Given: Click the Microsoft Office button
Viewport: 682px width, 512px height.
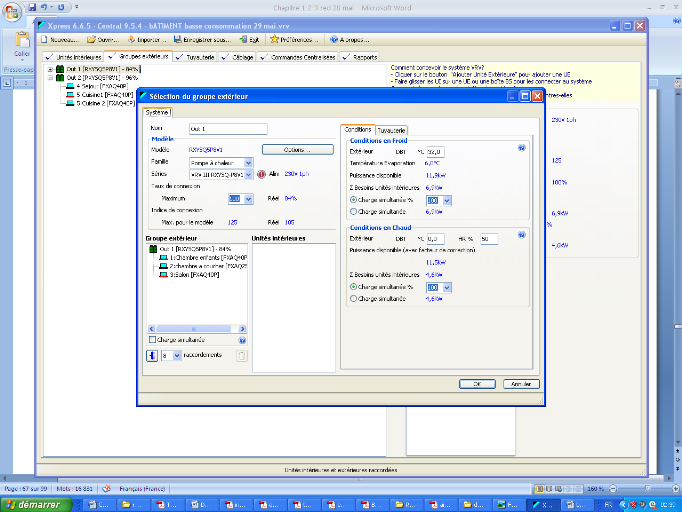Looking at the screenshot, I should pos(12,12).
